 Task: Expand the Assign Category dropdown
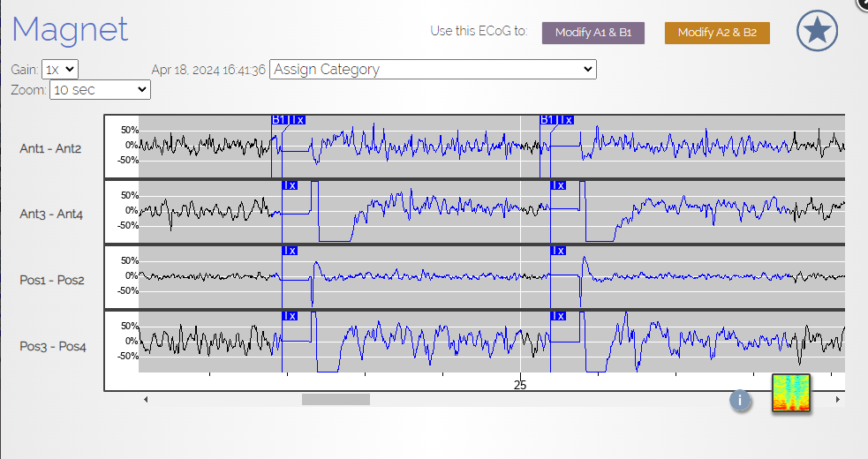click(433, 69)
